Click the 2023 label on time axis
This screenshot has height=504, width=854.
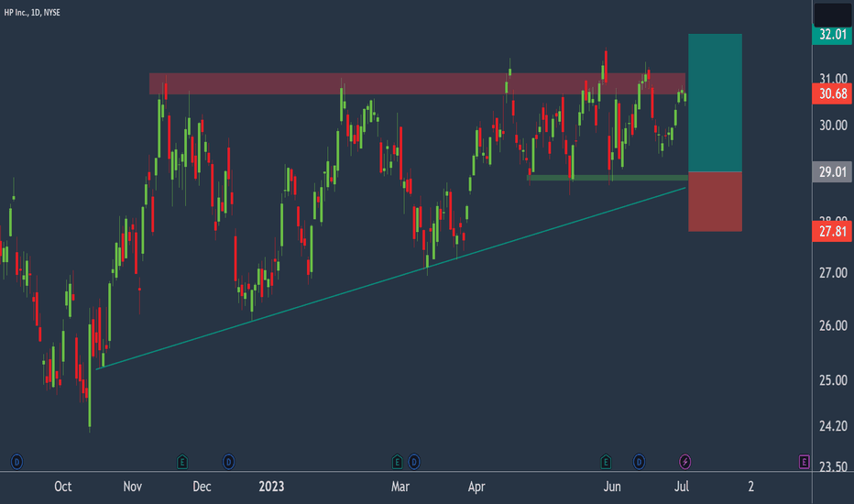click(x=271, y=487)
